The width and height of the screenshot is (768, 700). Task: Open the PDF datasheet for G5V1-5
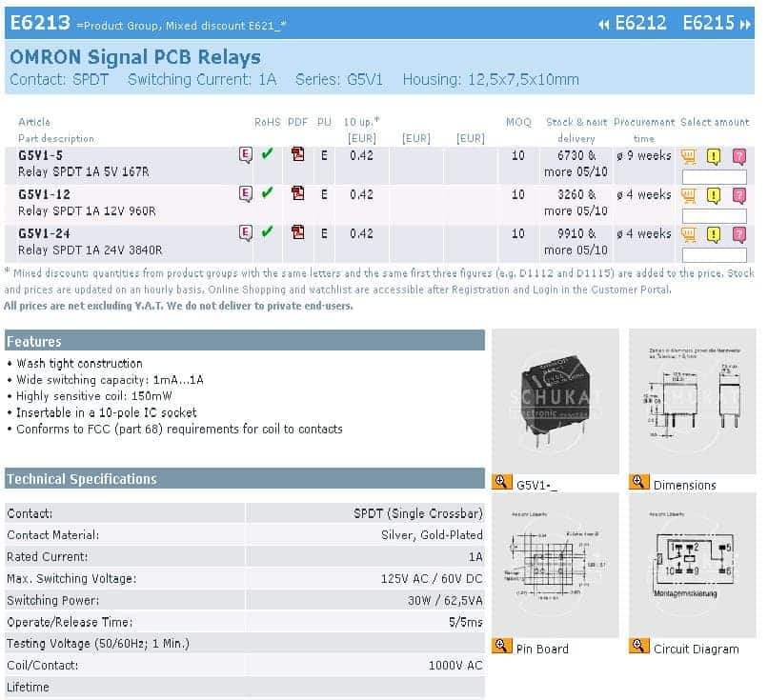(x=297, y=154)
